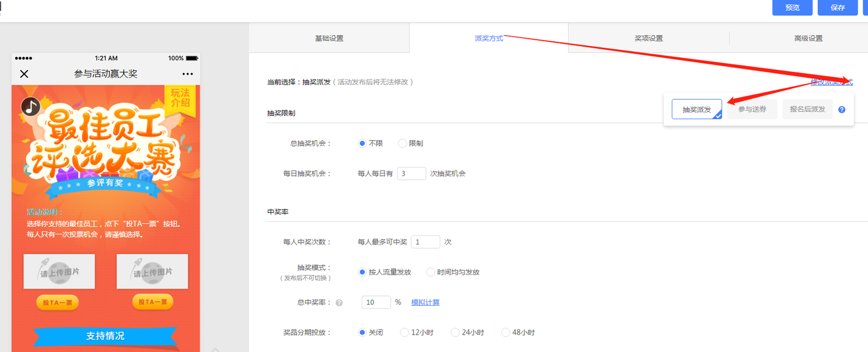Set prize staging to 12小时
Screen dimensions: 868x352
[404, 332]
